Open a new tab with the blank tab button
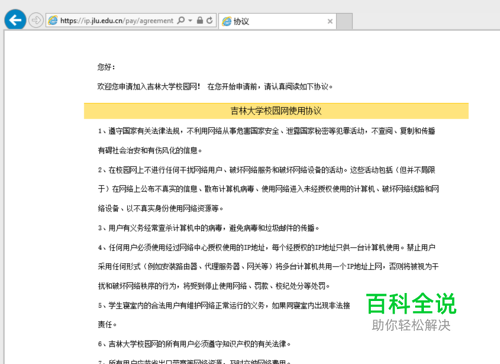 click(345, 21)
